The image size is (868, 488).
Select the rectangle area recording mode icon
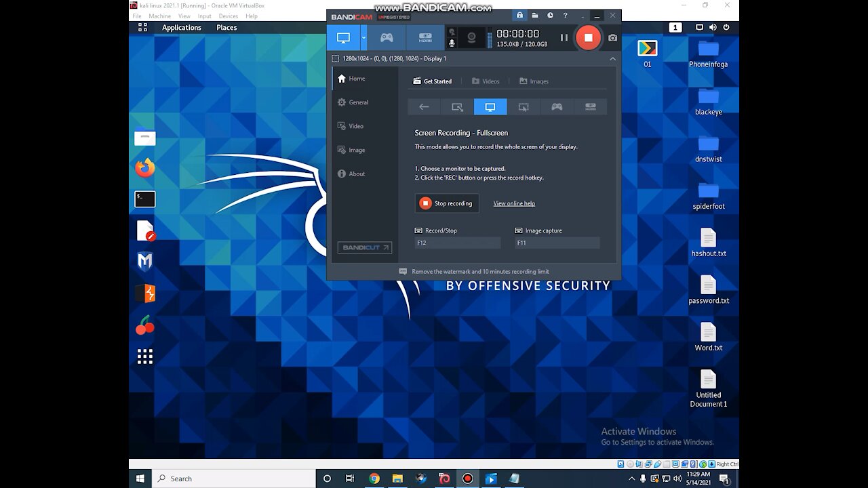tap(457, 107)
